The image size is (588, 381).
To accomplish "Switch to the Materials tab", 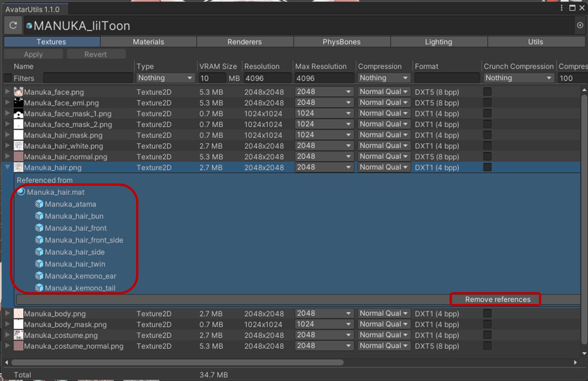I will click(x=148, y=42).
